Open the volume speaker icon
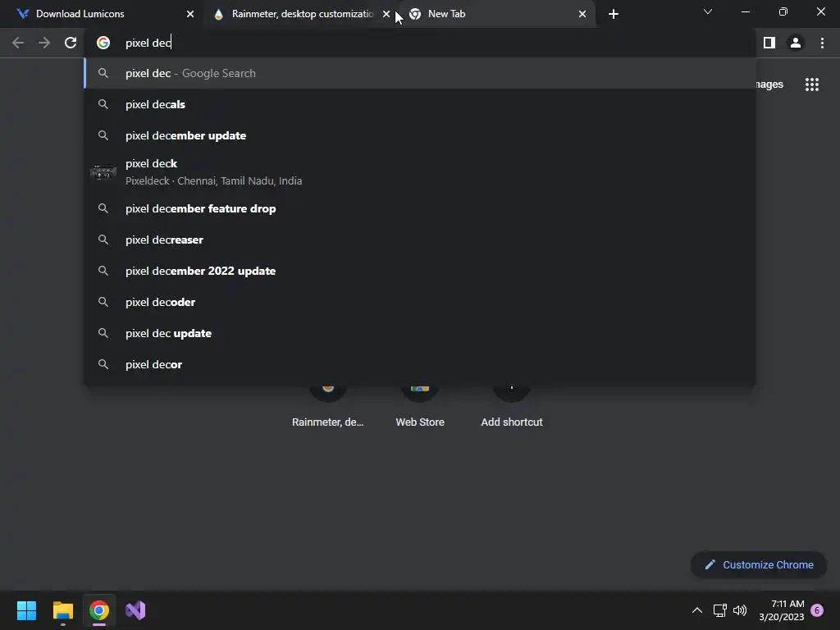This screenshot has height=630, width=840. point(740,610)
